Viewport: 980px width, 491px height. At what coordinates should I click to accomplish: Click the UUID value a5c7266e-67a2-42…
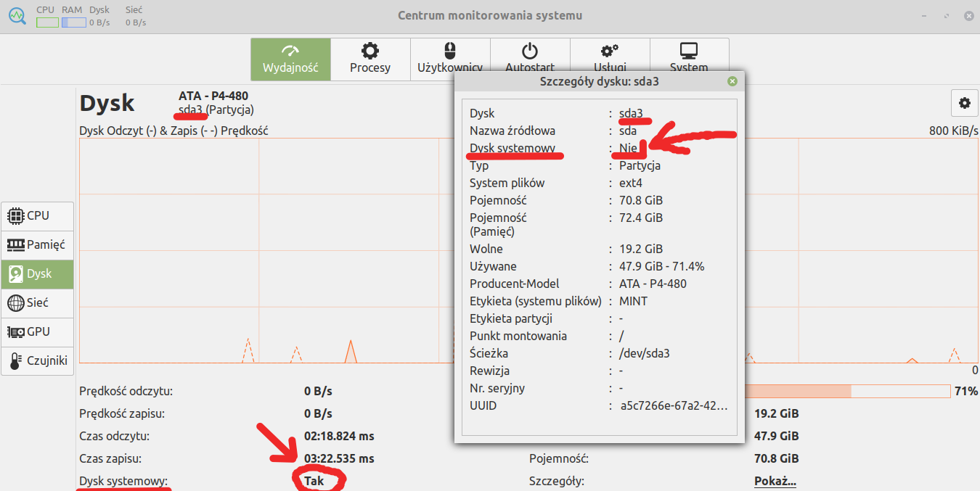(x=673, y=406)
